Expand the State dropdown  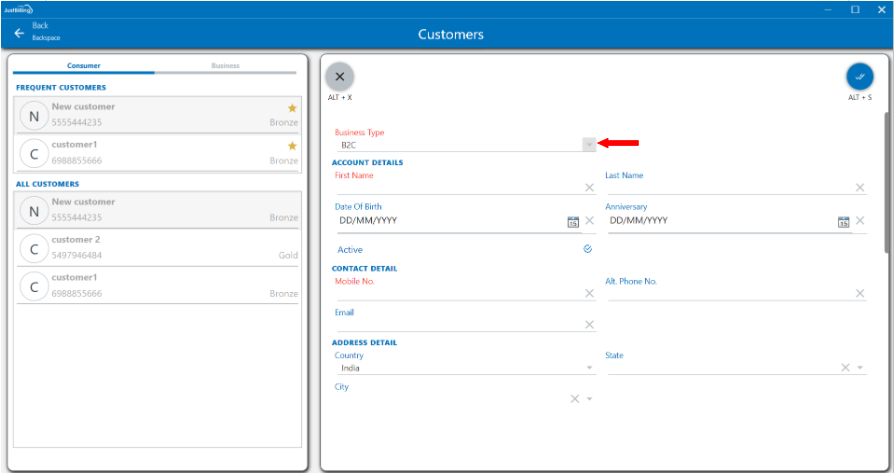pos(860,368)
